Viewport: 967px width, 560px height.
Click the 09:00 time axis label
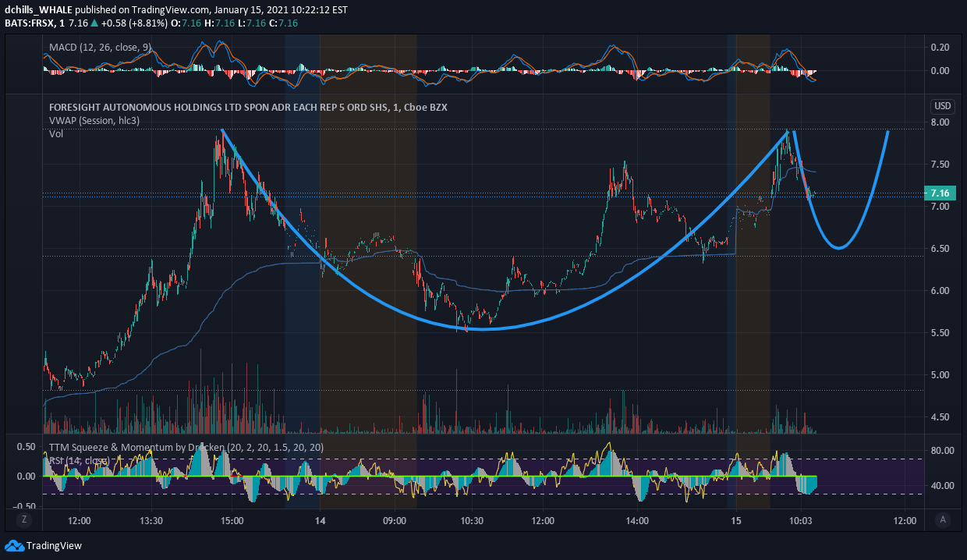click(x=395, y=520)
